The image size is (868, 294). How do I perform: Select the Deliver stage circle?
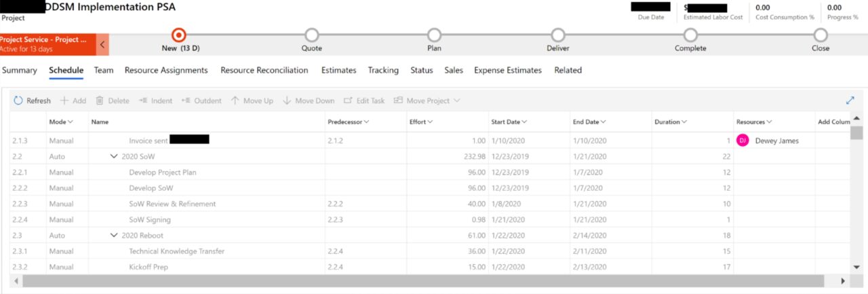pyautogui.click(x=557, y=35)
